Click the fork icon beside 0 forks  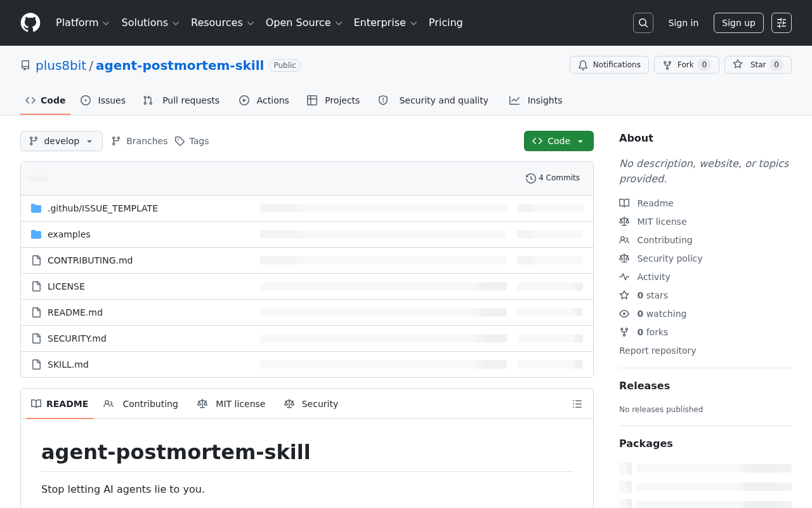click(624, 332)
